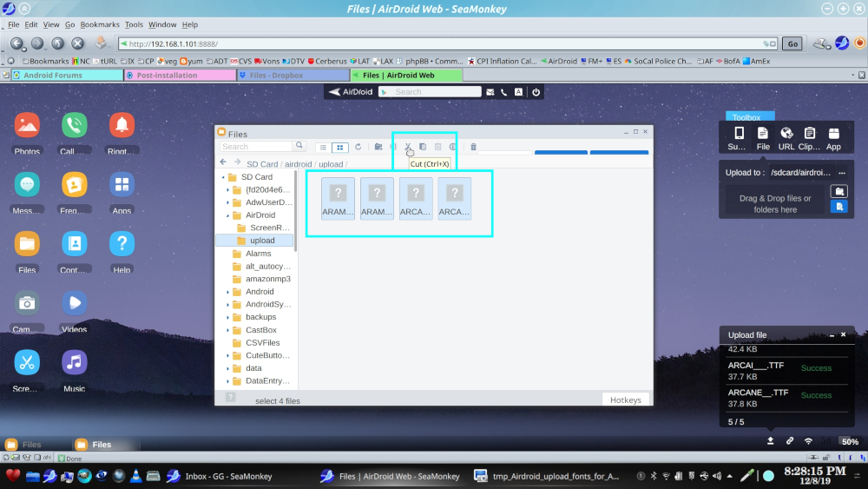Open the Messages app icon

tap(27, 185)
